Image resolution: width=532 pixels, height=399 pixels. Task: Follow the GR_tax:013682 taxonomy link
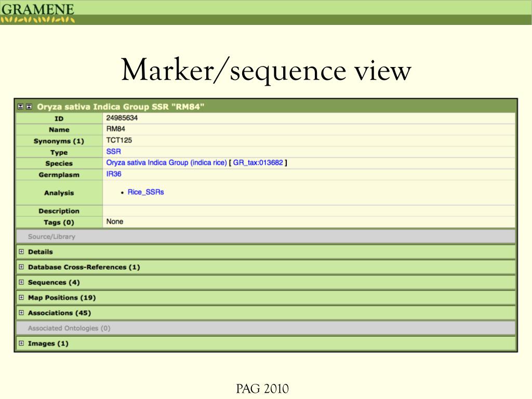(x=258, y=163)
